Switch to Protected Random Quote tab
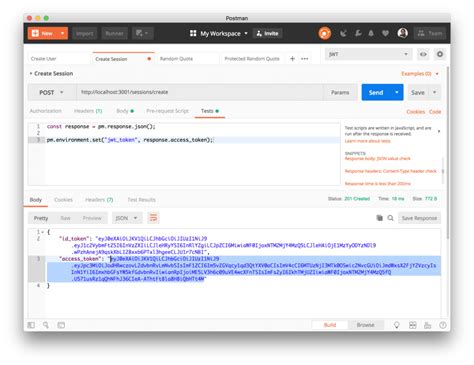This screenshot has height=365, width=474. click(252, 59)
